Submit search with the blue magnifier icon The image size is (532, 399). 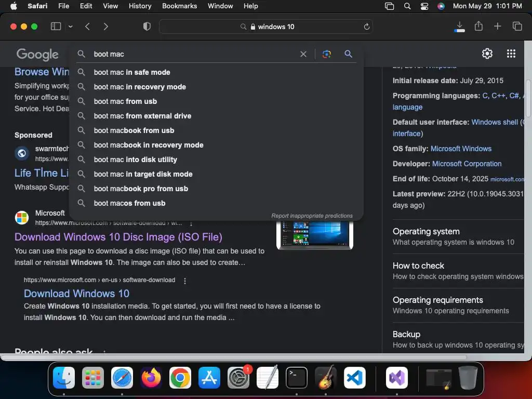(x=348, y=54)
